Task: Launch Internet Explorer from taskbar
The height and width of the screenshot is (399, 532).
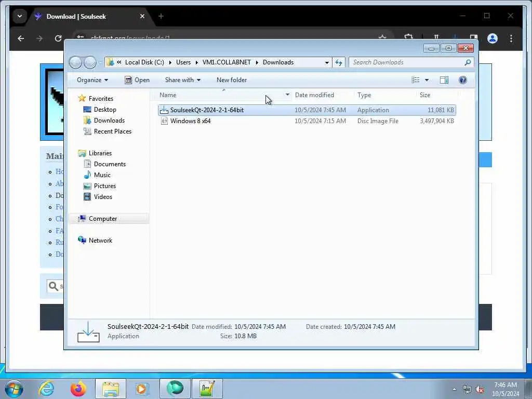Action: point(46,389)
